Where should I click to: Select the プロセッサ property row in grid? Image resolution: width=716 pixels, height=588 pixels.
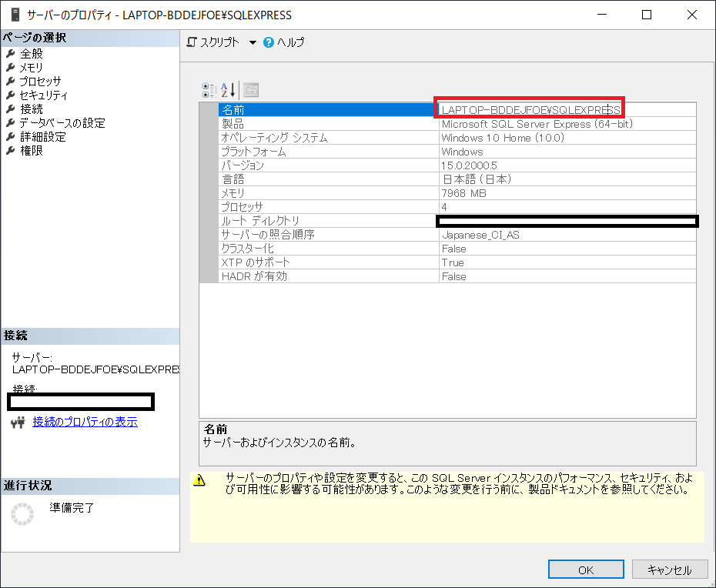pos(457,207)
